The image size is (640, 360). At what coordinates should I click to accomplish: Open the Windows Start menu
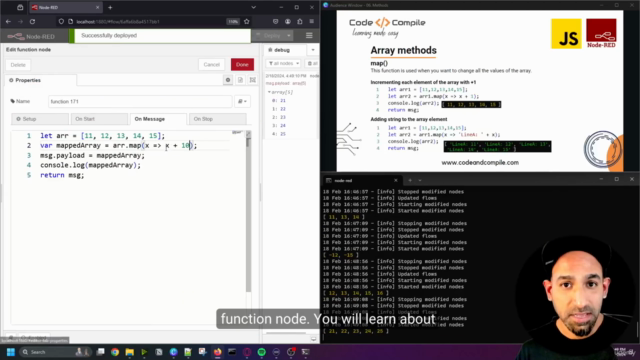tap(11, 352)
